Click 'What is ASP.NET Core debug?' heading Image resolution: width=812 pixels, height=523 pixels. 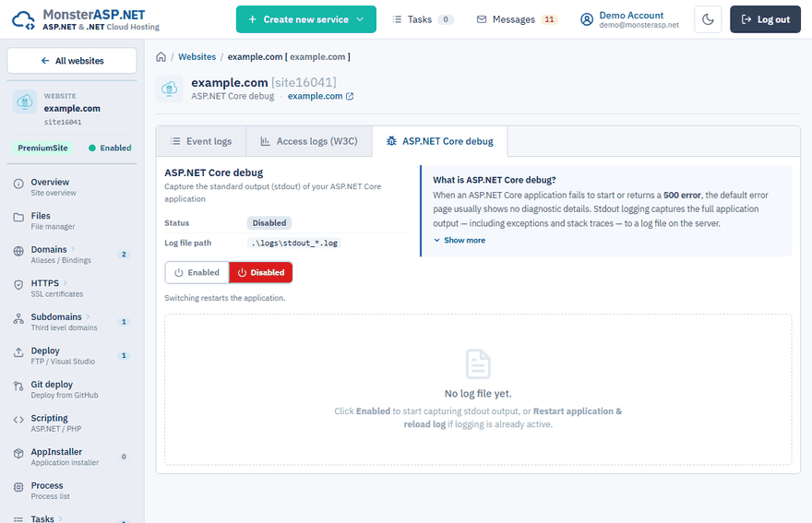(x=494, y=180)
